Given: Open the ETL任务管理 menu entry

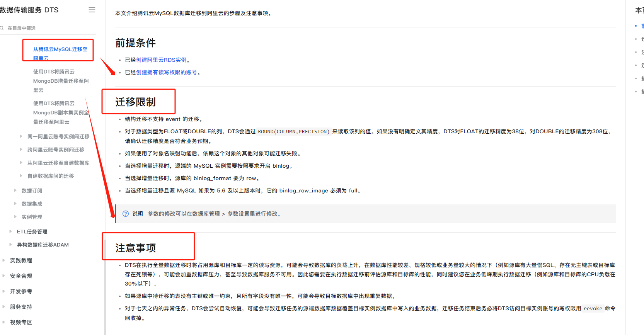Looking at the screenshot, I should pos(32,231).
